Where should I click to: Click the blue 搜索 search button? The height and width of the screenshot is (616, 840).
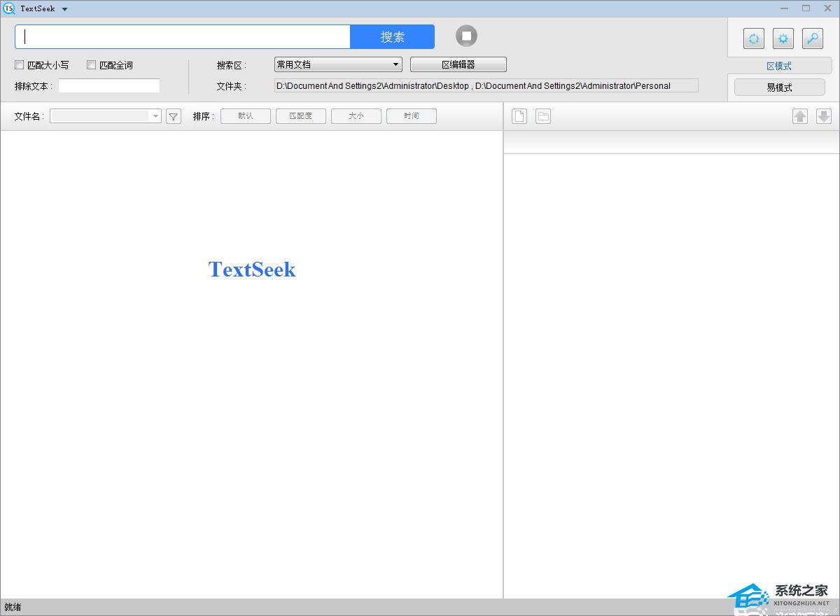pyautogui.click(x=392, y=37)
